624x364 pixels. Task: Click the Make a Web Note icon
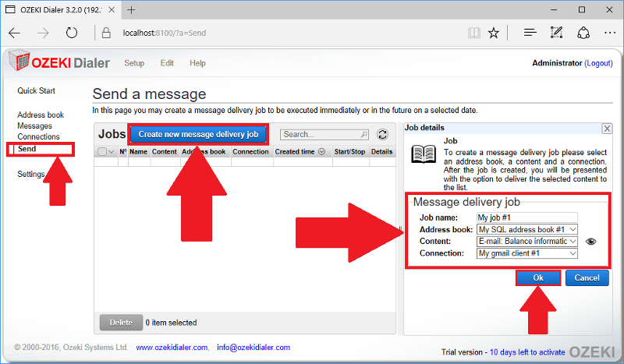[x=556, y=34]
